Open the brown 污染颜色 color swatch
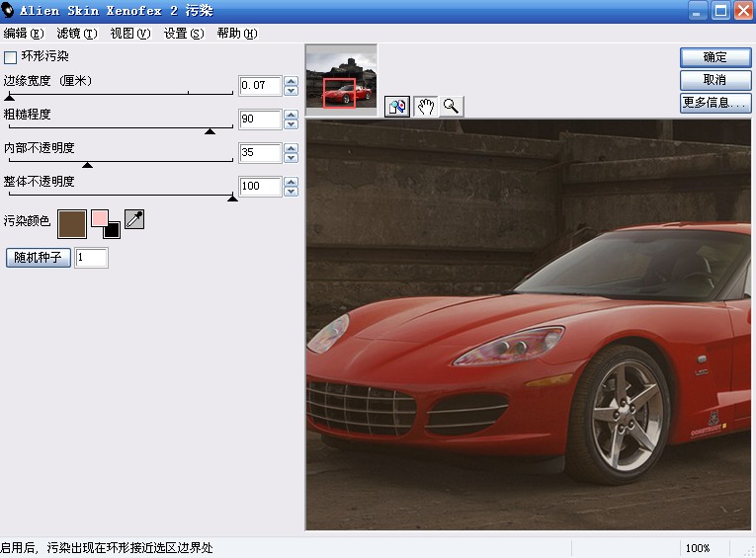The width and height of the screenshot is (756, 558). (72, 224)
